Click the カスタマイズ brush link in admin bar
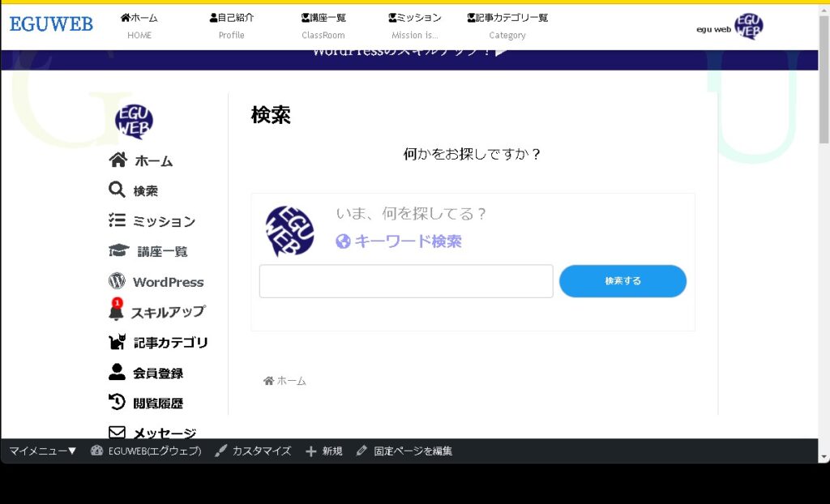 point(253,451)
